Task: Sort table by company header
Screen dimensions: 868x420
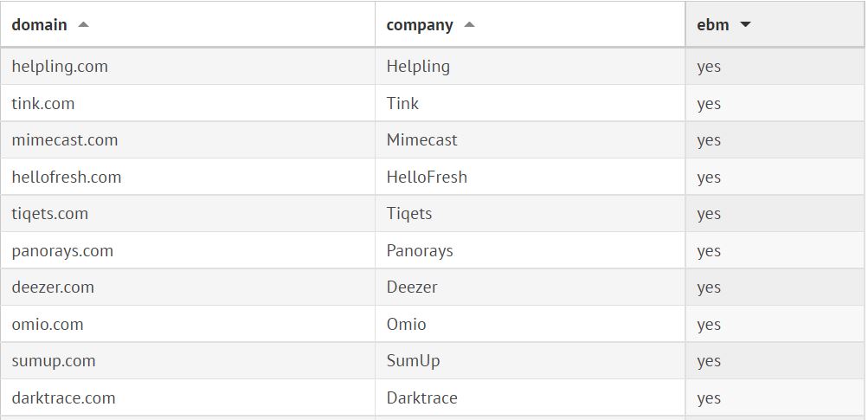Action: click(x=420, y=25)
